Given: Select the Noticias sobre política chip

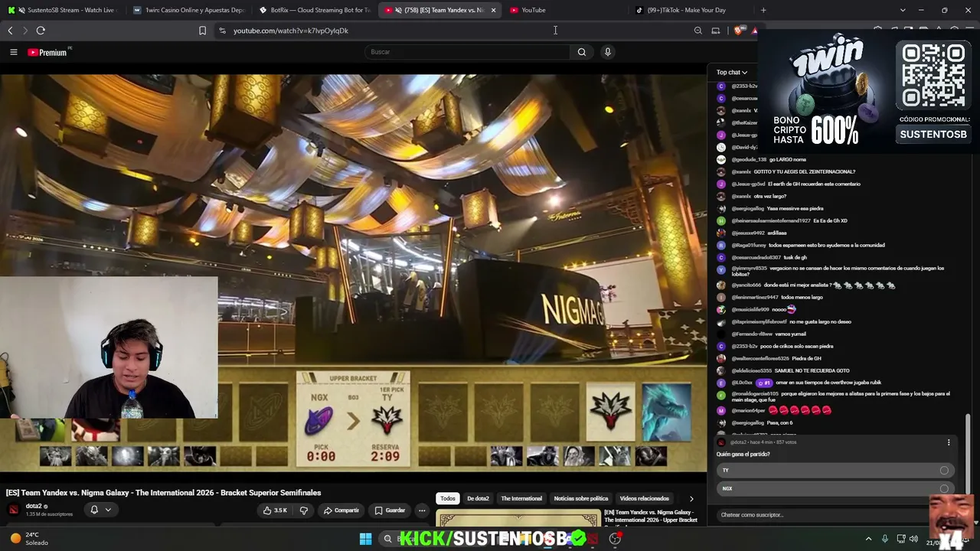Looking at the screenshot, I should (x=581, y=499).
